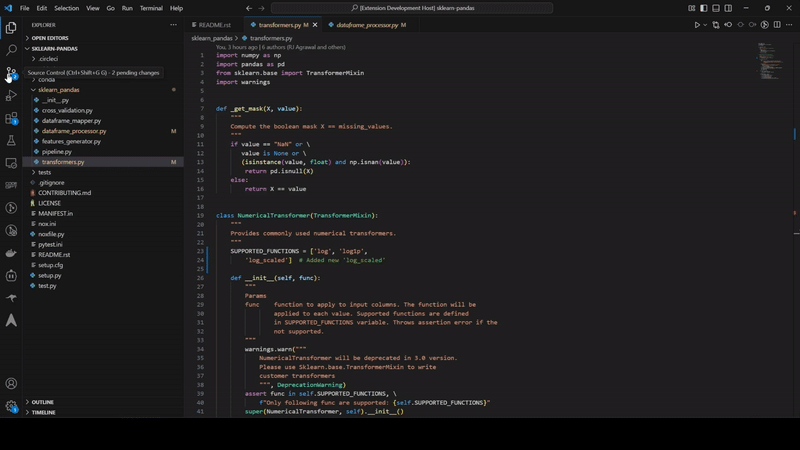Open dataframe_processor.py in the explorer tree
The width and height of the screenshot is (800, 450).
[x=74, y=131]
